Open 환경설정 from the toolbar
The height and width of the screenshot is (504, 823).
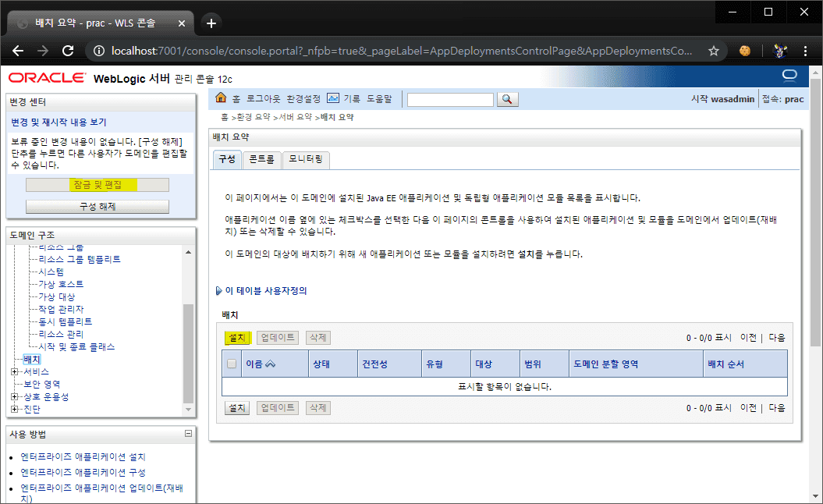(x=303, y=99)
